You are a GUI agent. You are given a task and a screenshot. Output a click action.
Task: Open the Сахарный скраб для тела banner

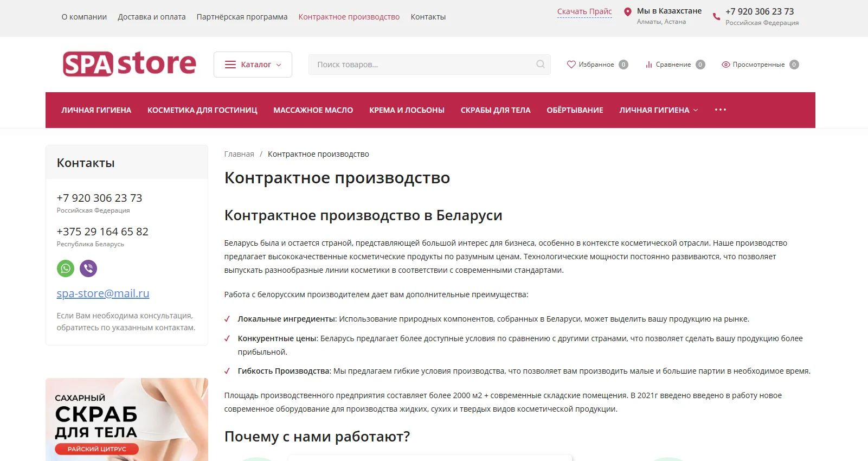(127, 419)
